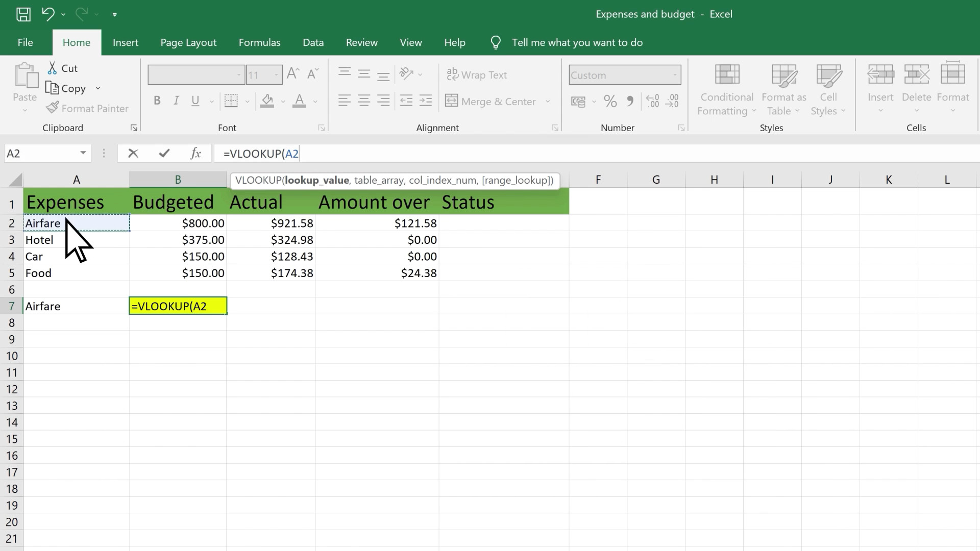The height and width of the screenshot is (551, 980).
Task: Click the Percent Style icon
Action: [610, 102]
